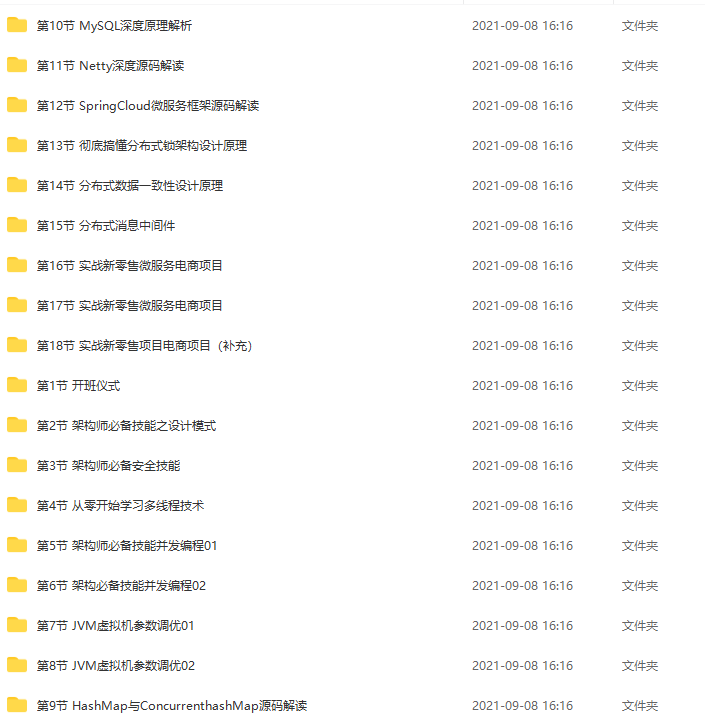This screenshot has height=726, width=705.
Task: Click the folder icon for 第7节 JVM虚拟机参数调优01
Action: pyautogui.click(x=17, y=625)
